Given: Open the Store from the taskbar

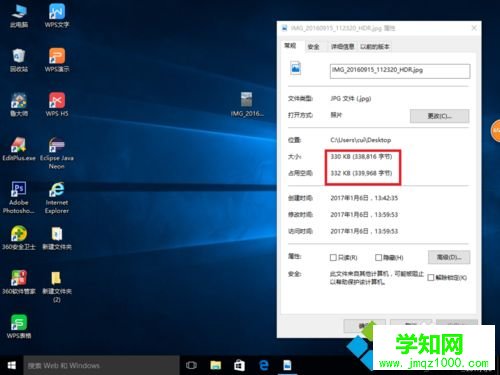Looking at the screenshot, I should pos(239,365).
